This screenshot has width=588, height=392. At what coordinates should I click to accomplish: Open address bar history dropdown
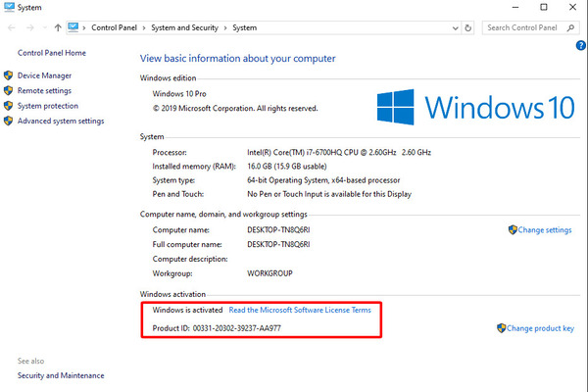456,28
